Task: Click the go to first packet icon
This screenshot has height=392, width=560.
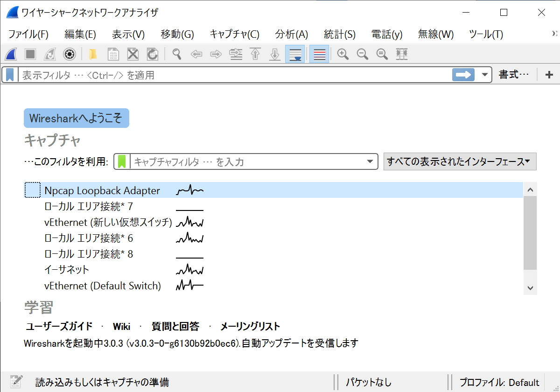Action: (255, 54)
